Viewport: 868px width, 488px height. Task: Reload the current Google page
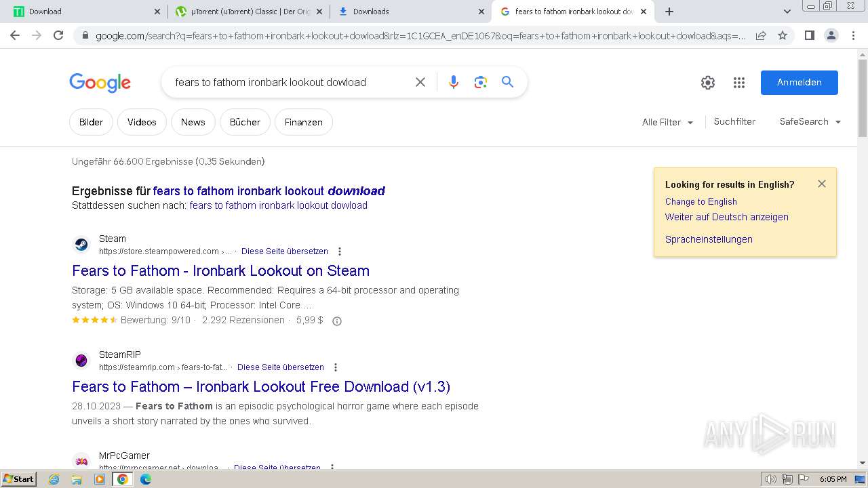click(x=58, y=35)
